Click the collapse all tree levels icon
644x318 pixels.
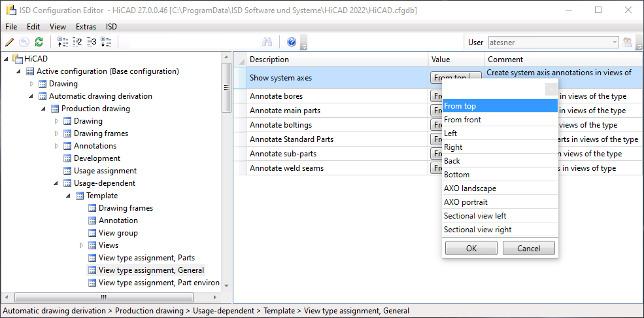point(62,42)
